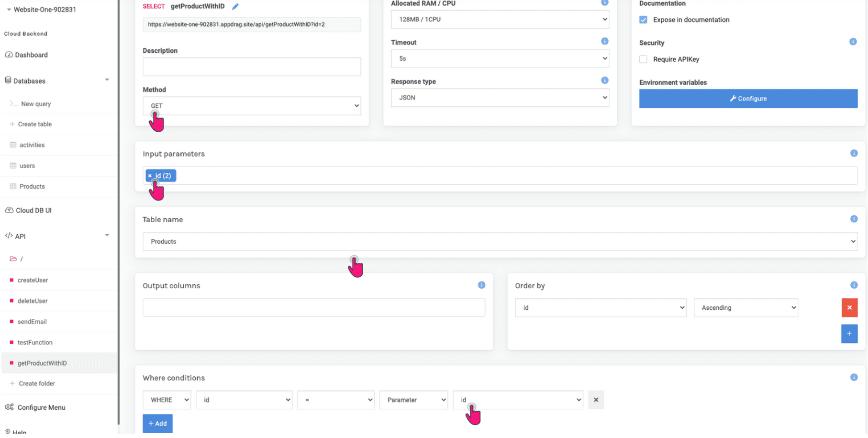
Task: Click the info icon beside Where conditions
Action: pyautogui.click(x=854, y=377)
